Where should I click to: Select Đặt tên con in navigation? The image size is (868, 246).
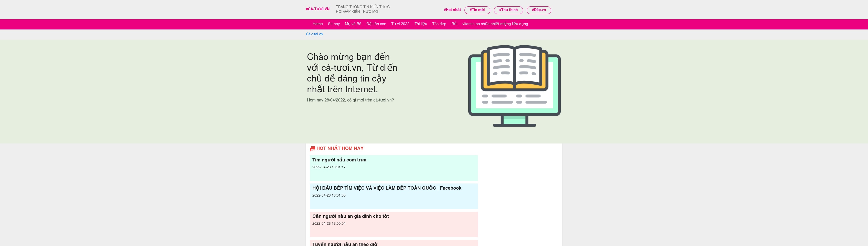click(376, 24)
